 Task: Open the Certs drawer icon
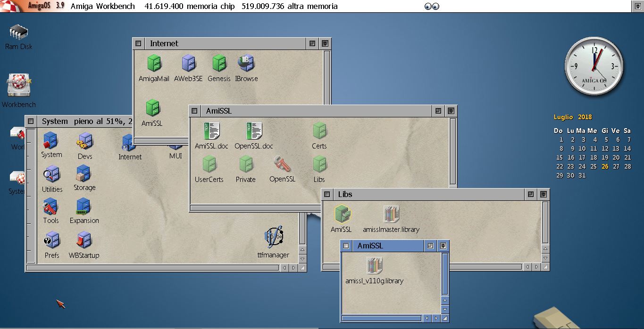(319, 131)
